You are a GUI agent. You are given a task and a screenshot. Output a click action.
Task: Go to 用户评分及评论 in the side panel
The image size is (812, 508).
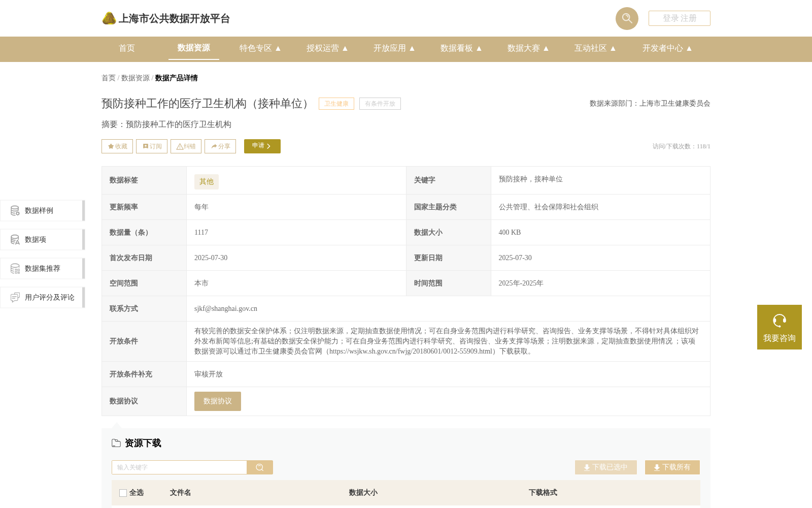(x=42, y=297)
